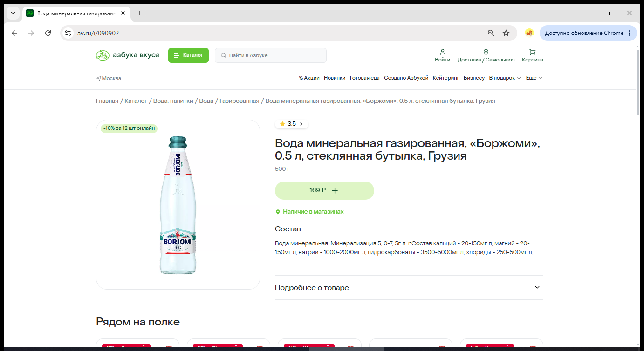Expand the В подарок dropdown
The image size is (644, 351).
coord(505,78)
